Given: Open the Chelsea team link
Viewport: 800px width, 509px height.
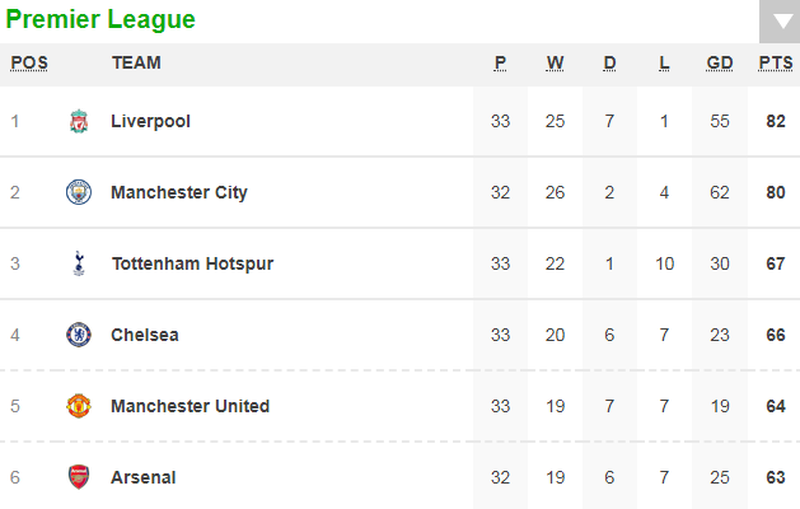Looking at the screenshot, I should (x=145, y=335).
